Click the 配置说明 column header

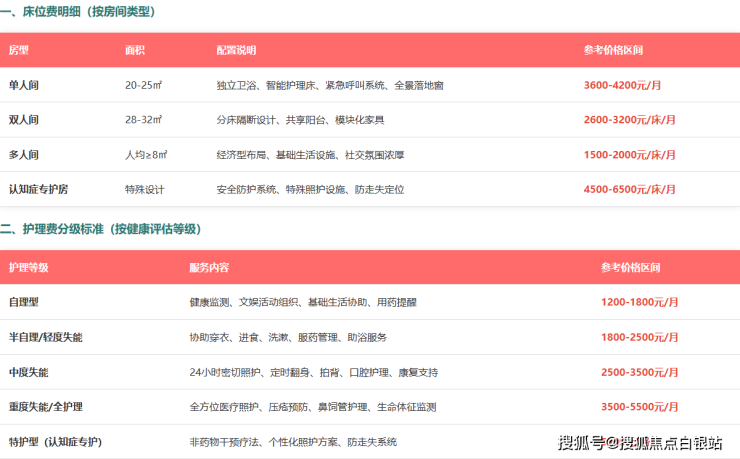(x=236, y=50)
